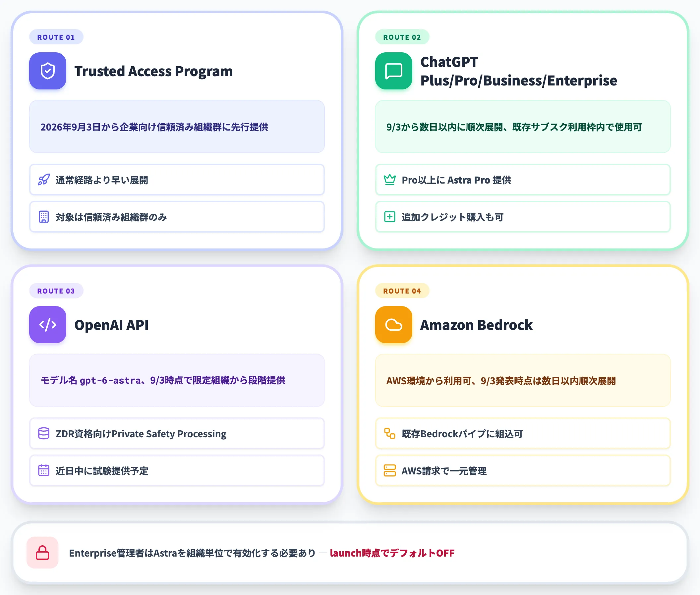This screenshot has height=595, width=700.
Task: Click the text 2026年9月3日から企業向け信頼済み組織群に先行提供
Action: tap(154, 127)
